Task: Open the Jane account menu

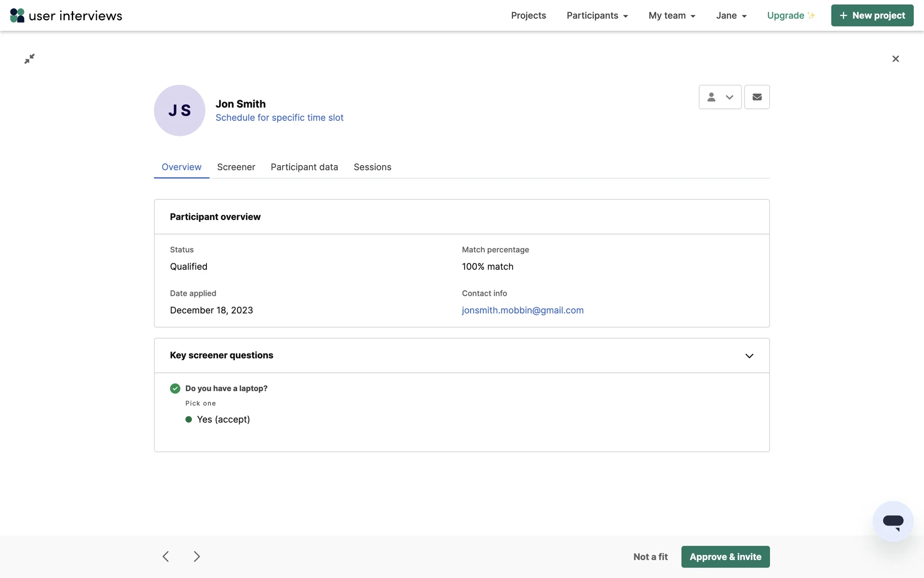Action: tap(731, 15)
